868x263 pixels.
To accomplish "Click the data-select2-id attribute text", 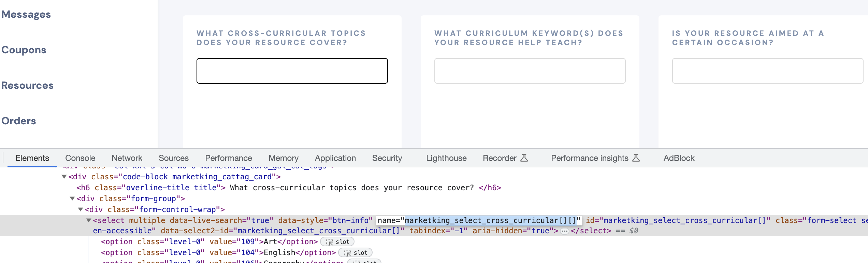I will (283, 231).
